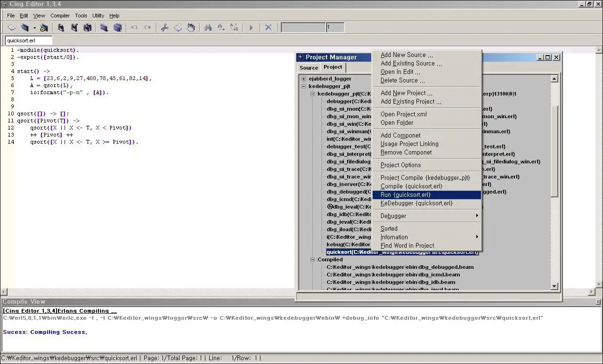Expand the ejabberd_logger tree node
603x364 pixels.
click(x=304, y=79)
